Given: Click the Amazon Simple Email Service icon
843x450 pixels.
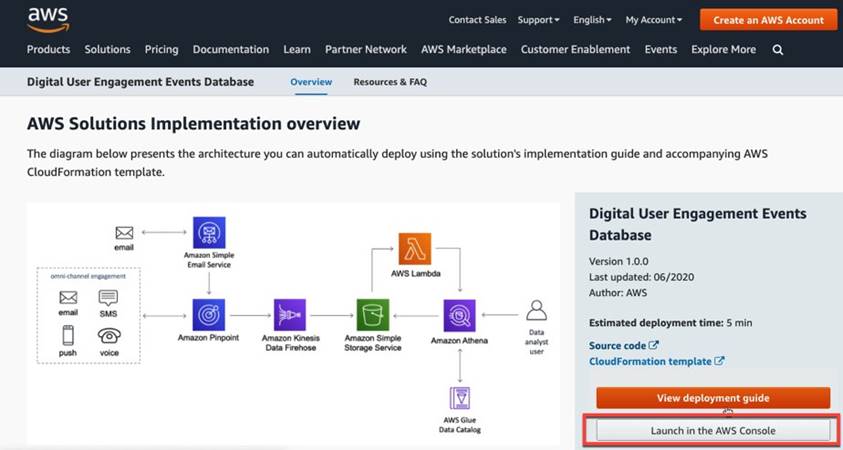Looking at the screenshot, I should click(x=209, y=232).
